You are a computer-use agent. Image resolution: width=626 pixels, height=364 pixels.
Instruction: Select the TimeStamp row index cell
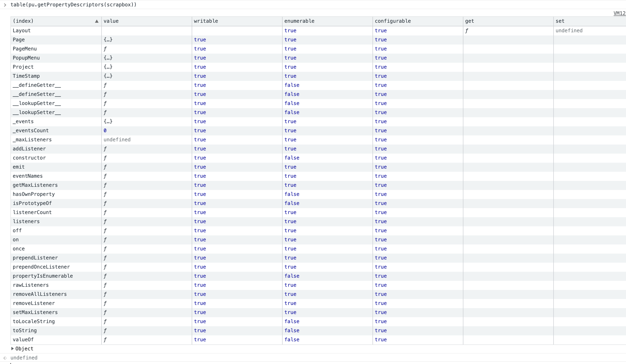tap(26, 76)
